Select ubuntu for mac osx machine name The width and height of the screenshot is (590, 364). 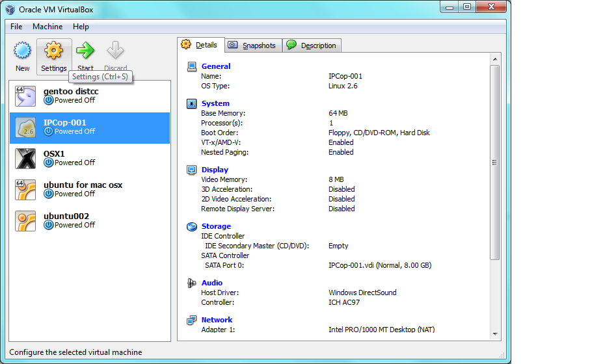click(83, 185)
